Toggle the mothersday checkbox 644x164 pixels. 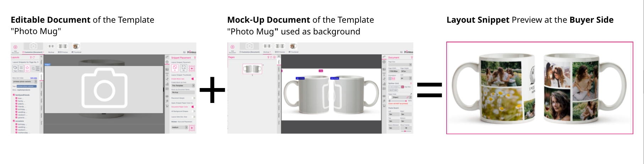click(16, 132)
